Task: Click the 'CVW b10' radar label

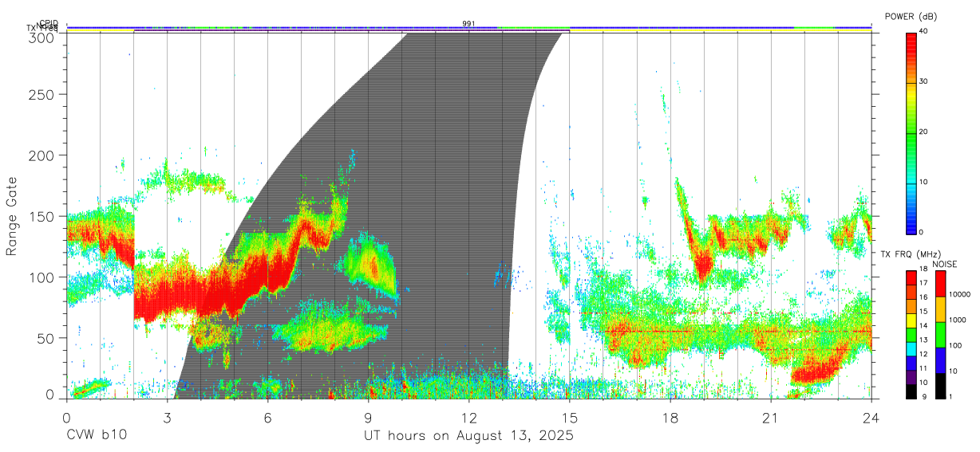Action: pyautogui.click(x=97, y=436)
